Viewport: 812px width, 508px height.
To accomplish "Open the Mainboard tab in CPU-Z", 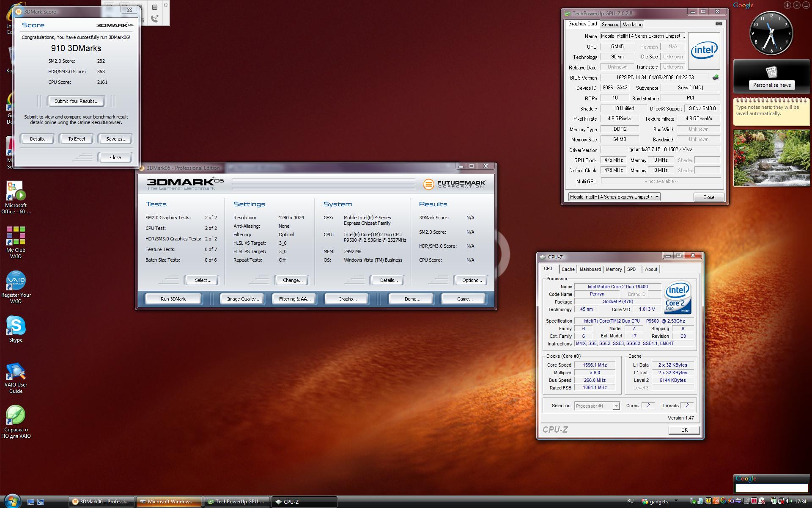I will 590,269.
